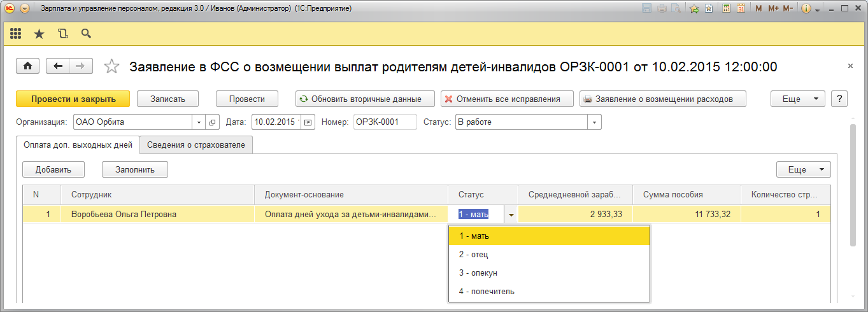Click the Заполнить button
The width and height of the screenshot is (868, 312).
pyautogui.click(x=134, y=169)
